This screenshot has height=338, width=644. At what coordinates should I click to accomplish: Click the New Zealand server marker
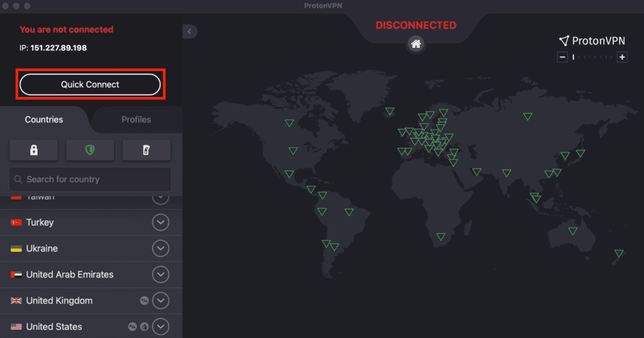pos(619,253)
